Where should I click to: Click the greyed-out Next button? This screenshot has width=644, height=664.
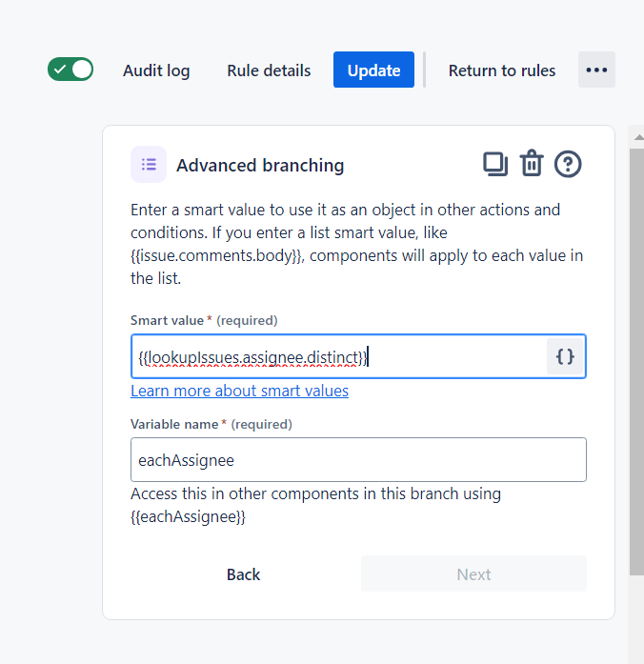coord(473,574)
